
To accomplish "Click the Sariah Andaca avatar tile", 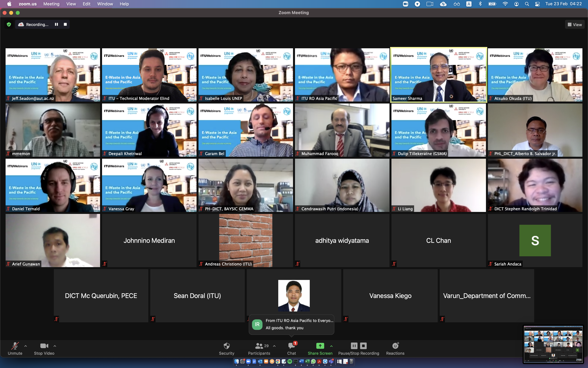I will click(535, 241).
